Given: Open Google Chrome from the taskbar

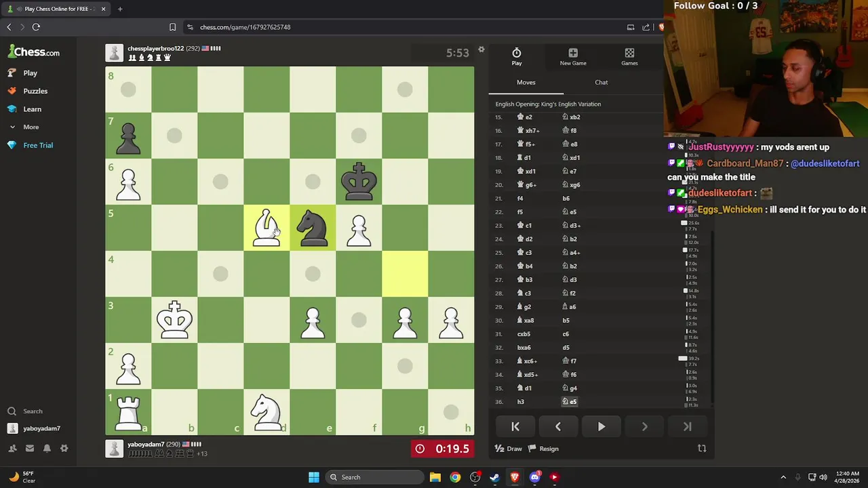Looking at the screenshot, I should 455,477.
